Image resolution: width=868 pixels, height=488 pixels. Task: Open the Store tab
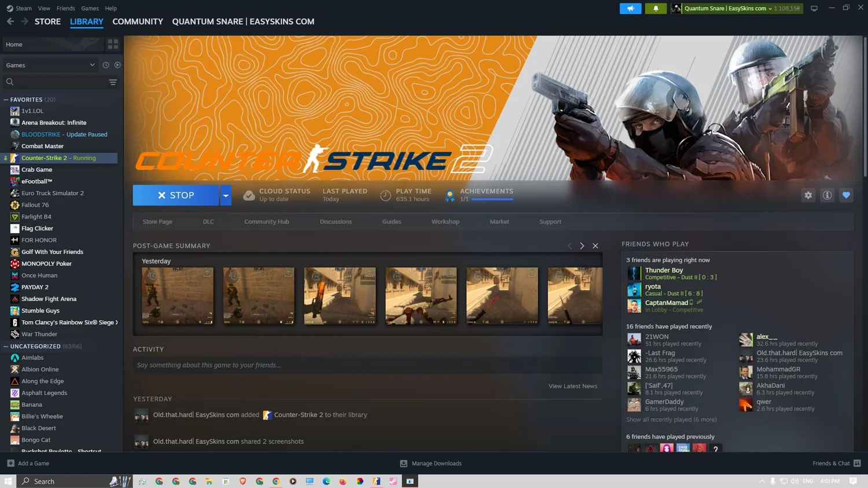point(47,21)
